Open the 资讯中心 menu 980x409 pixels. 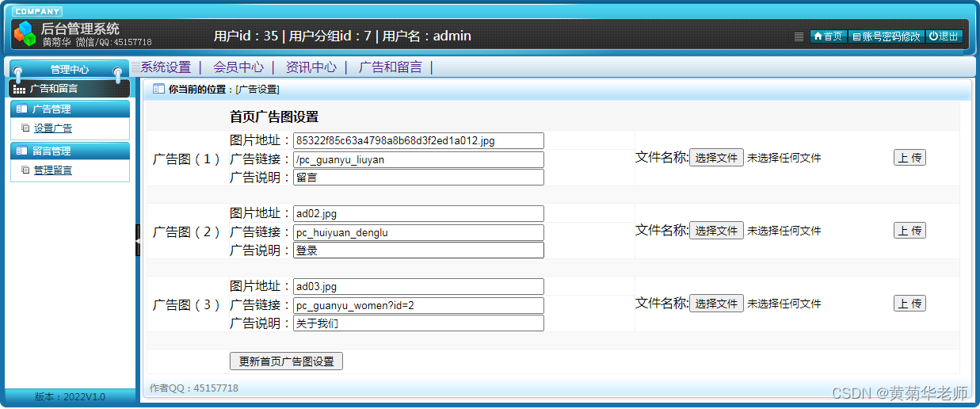tap(311, 67)
